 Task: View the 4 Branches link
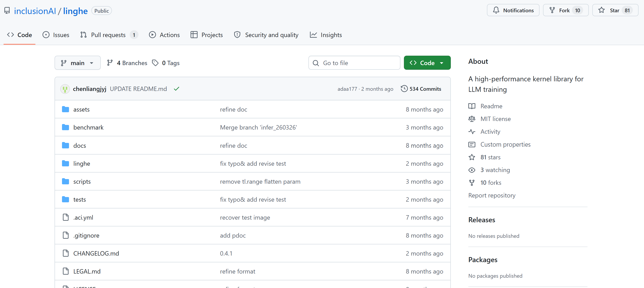point(127,63)
